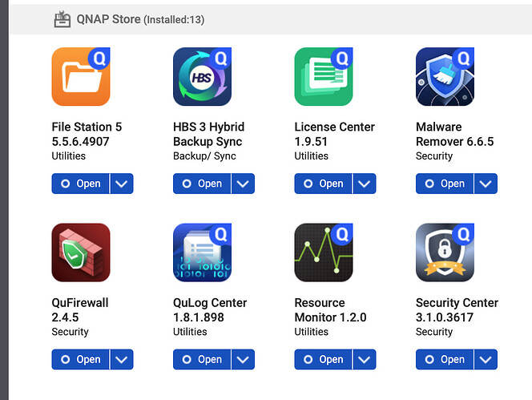The image size is (532, 400).
Task: Open License Center
Action: pos(324,184)
